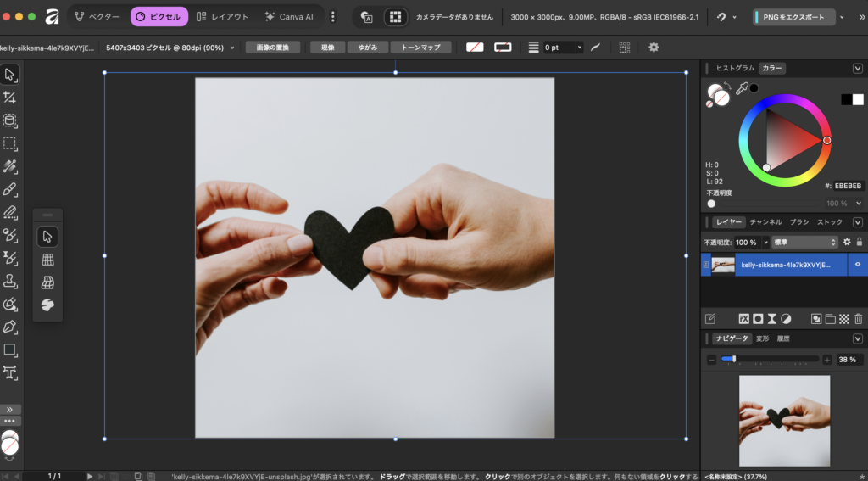
Task: Select the mesh warp tool in floating palette
Action: pyautogui.click(x=47, y=260)
